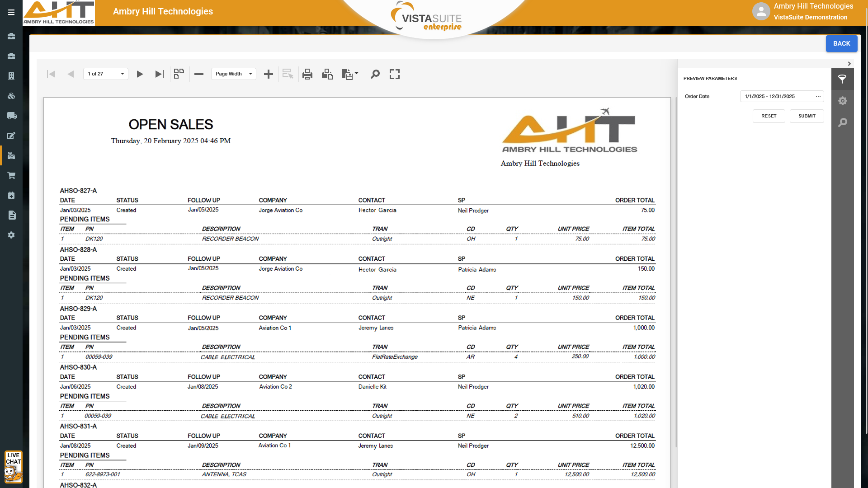Expand the Page Width zoom dropdown
868x488 pixels.
250,74
